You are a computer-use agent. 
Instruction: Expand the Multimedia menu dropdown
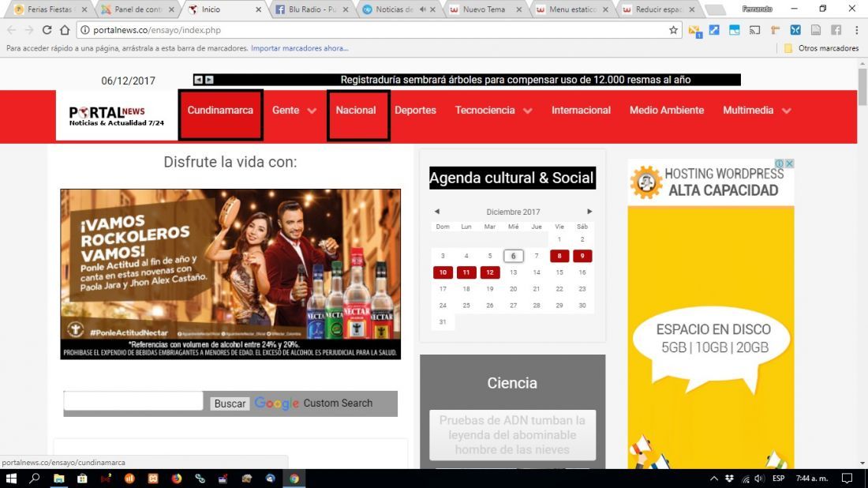[x=787, y=111]
